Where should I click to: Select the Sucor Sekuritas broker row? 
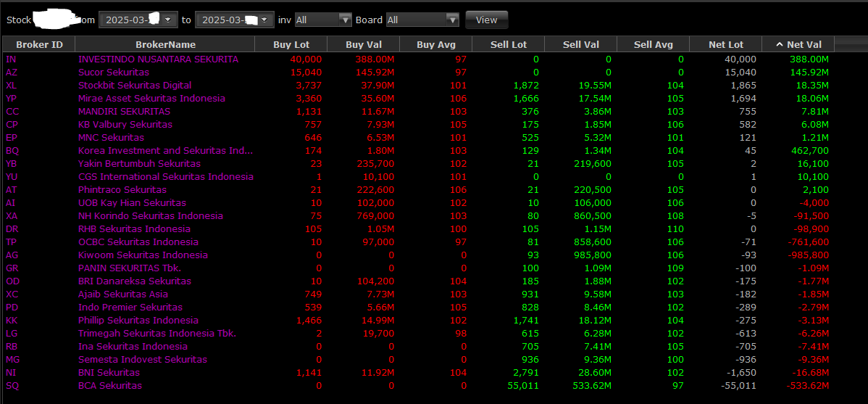419,72
